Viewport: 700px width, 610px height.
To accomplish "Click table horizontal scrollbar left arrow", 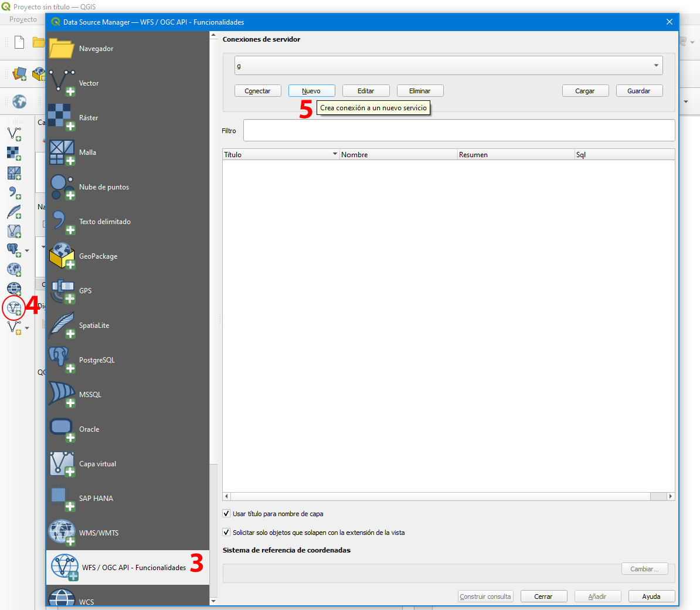I will 227,496.
